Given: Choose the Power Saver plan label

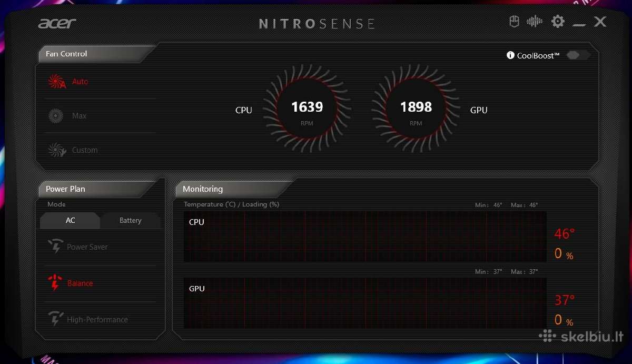Looking at the screenshot, I should [87, 247].
